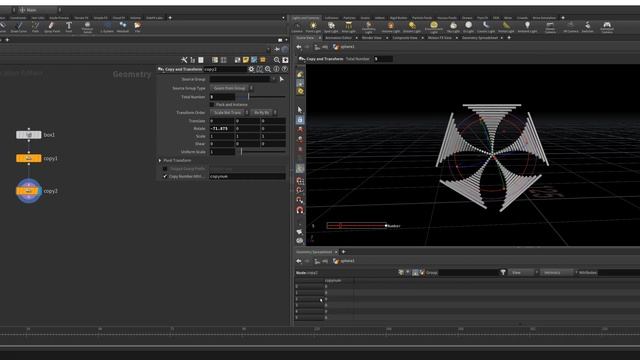Click sphere1 in the spreadsheet path bar
The width and height of the screenshot is (640, 360).
pyautogui.click(x=344, y=261)
